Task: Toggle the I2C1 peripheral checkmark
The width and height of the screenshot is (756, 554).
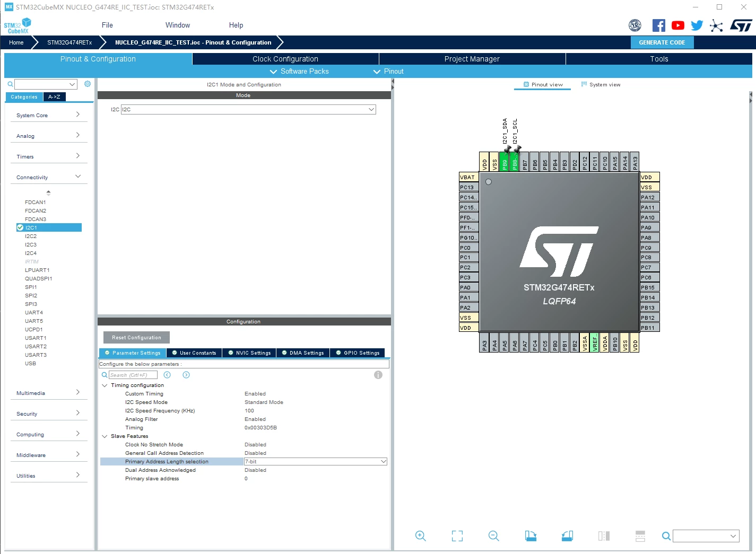Action: (20, 227)
